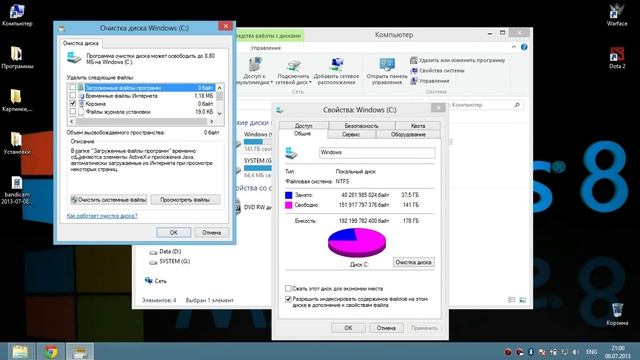Screen dimensions: 640x360
Task: Open the Компьютер desktop icon
Action: click(x=17, y=16)
